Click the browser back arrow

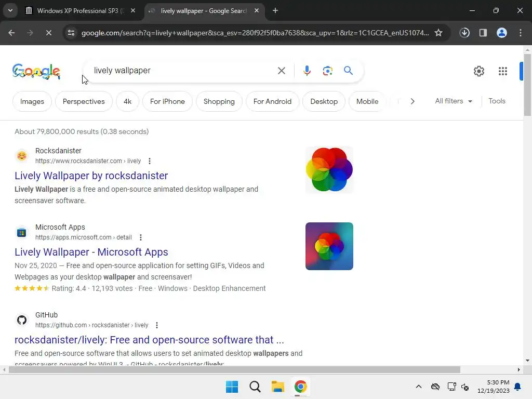[11, 33]
